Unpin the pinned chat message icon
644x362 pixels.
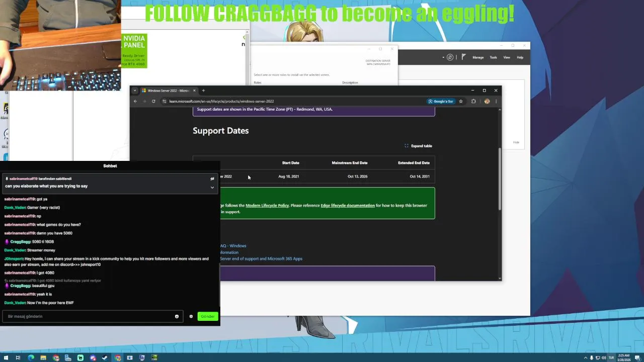coord(212,178)
